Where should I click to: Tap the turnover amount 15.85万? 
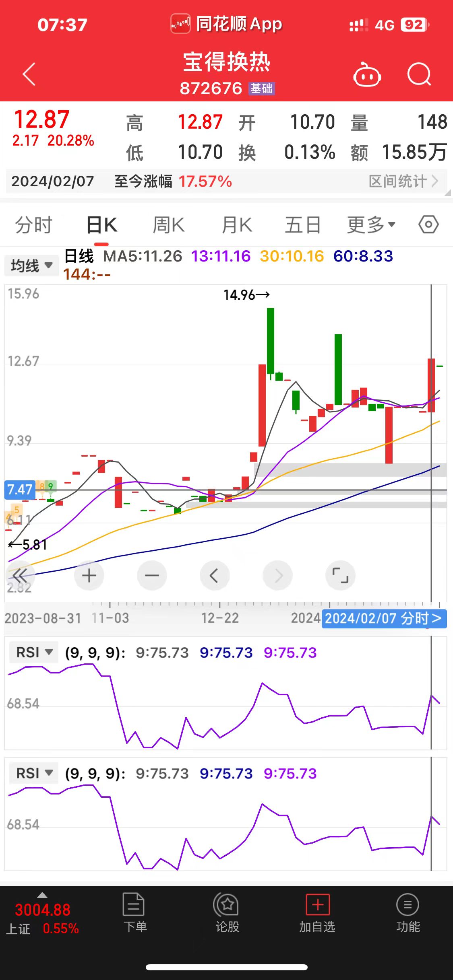[414, 152]
